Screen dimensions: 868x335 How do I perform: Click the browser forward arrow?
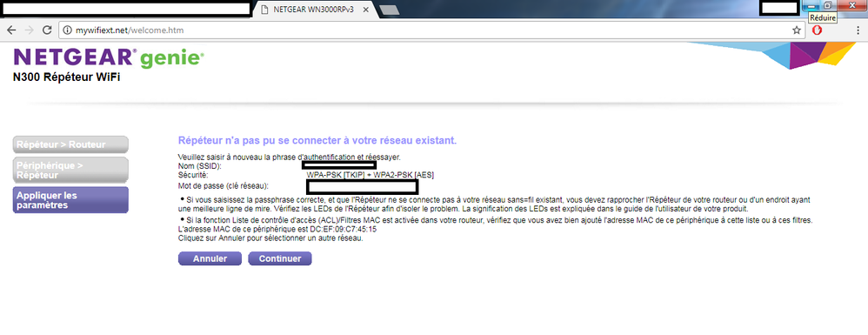click(30, 30)
